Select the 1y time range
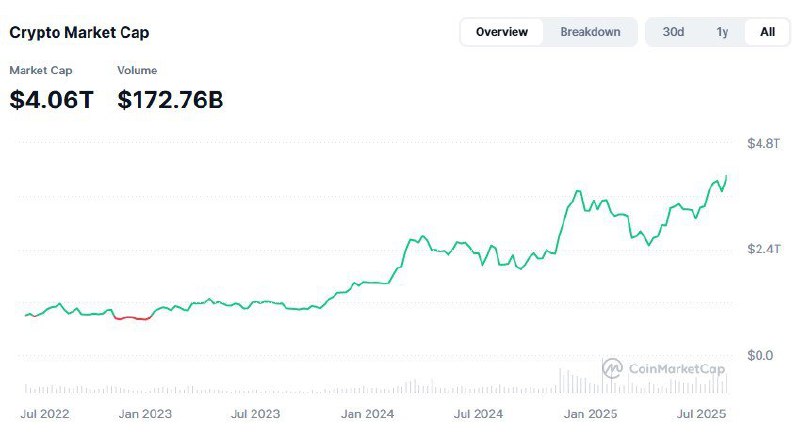Viewport: 800px width, 438px height. [722, 32]
